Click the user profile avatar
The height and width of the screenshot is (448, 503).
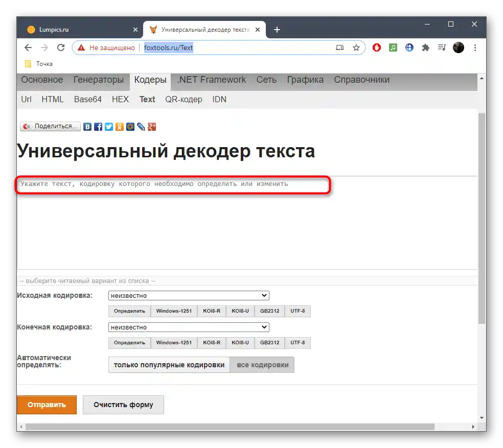pos(459,48)
